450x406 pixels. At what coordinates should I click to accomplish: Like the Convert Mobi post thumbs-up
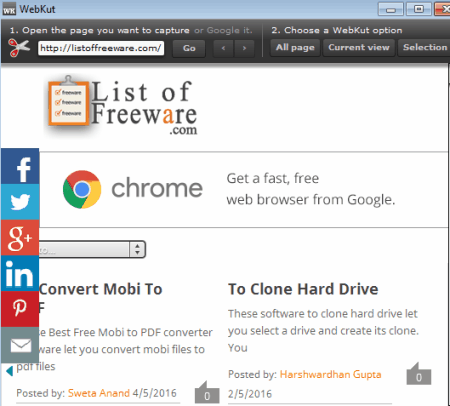(x=207, y=392)
